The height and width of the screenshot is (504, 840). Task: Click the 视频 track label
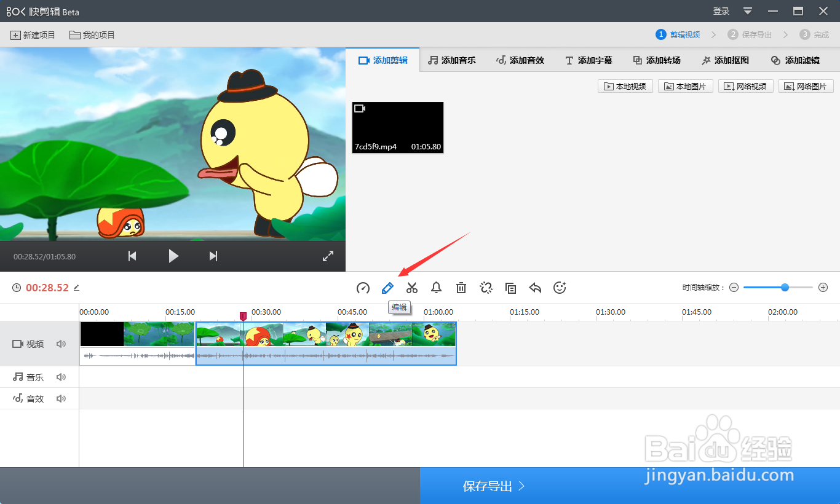click(28, 344)
